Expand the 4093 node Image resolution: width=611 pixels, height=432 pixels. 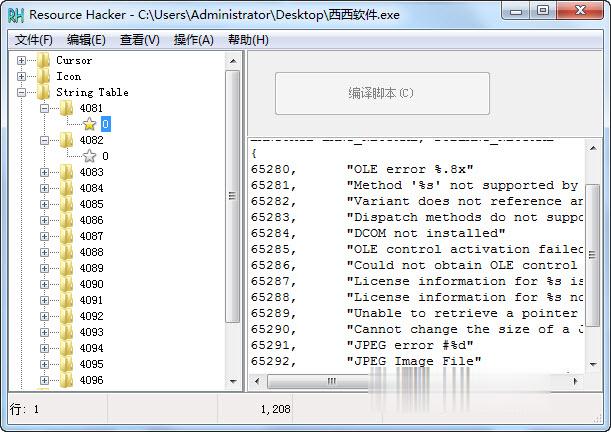44,332
